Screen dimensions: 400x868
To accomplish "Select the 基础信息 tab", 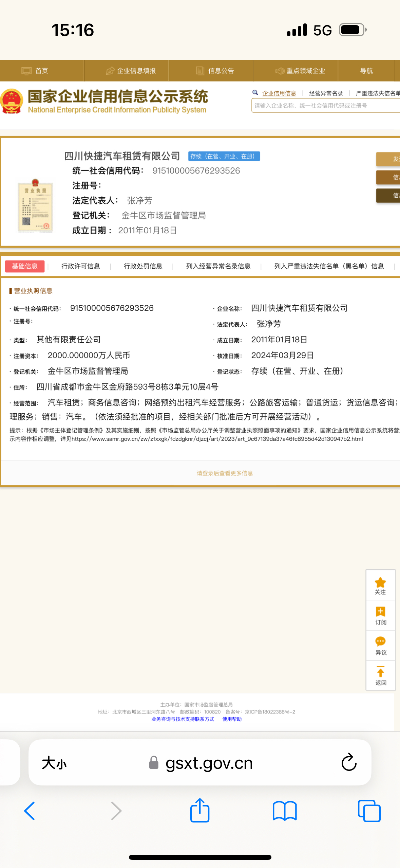I will 25,266.
